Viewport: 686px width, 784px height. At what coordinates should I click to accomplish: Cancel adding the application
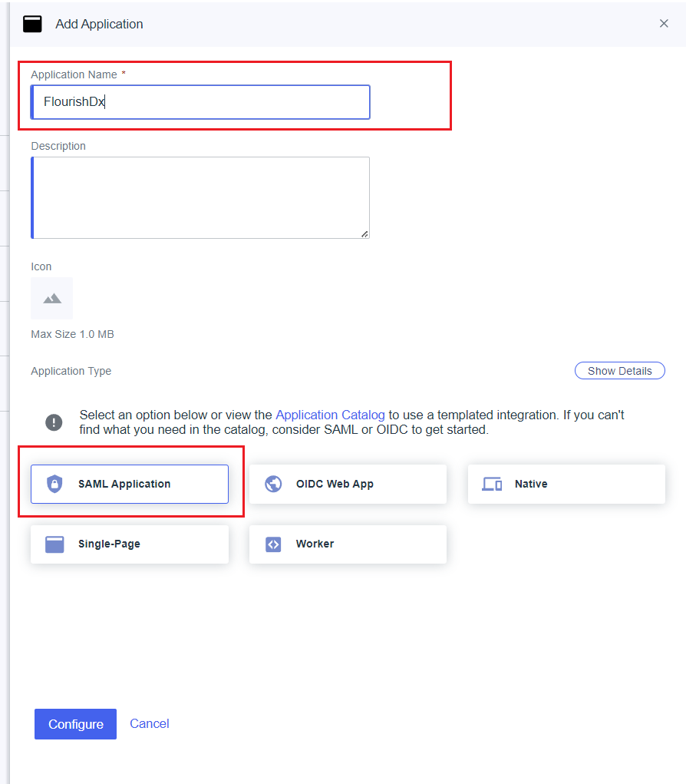[x=150, y=723]
